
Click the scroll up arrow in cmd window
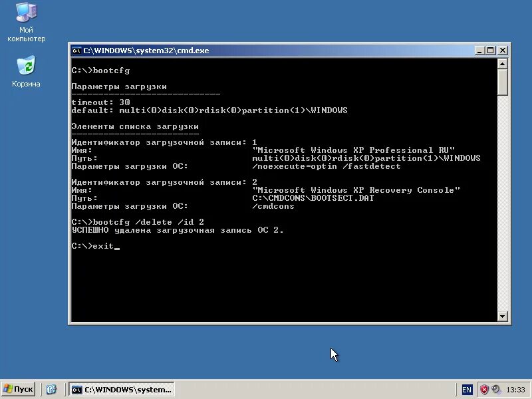(502, 63)
